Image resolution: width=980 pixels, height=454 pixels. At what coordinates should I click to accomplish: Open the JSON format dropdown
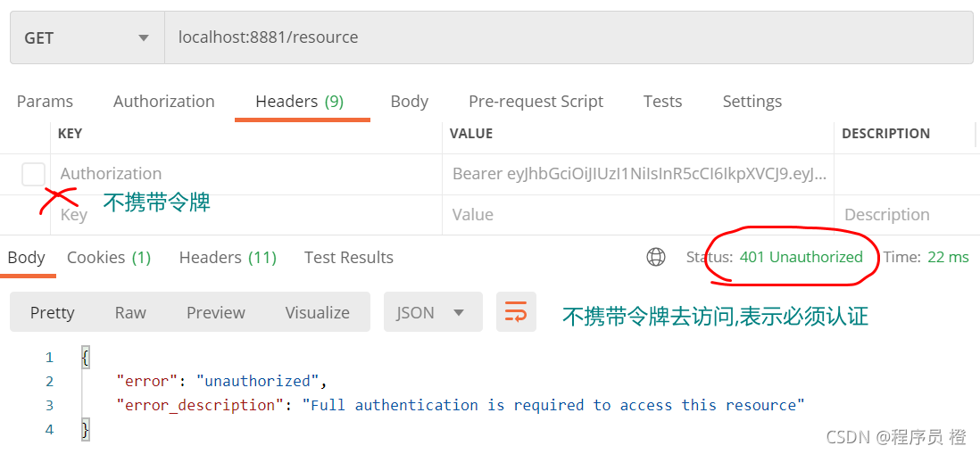coord(433,311)
